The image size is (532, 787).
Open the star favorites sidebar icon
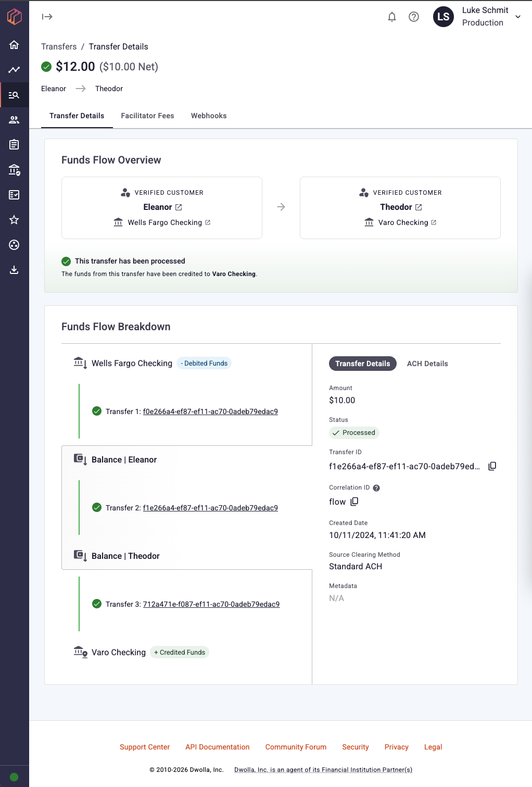pyautogui.click(x=14, y=220)
